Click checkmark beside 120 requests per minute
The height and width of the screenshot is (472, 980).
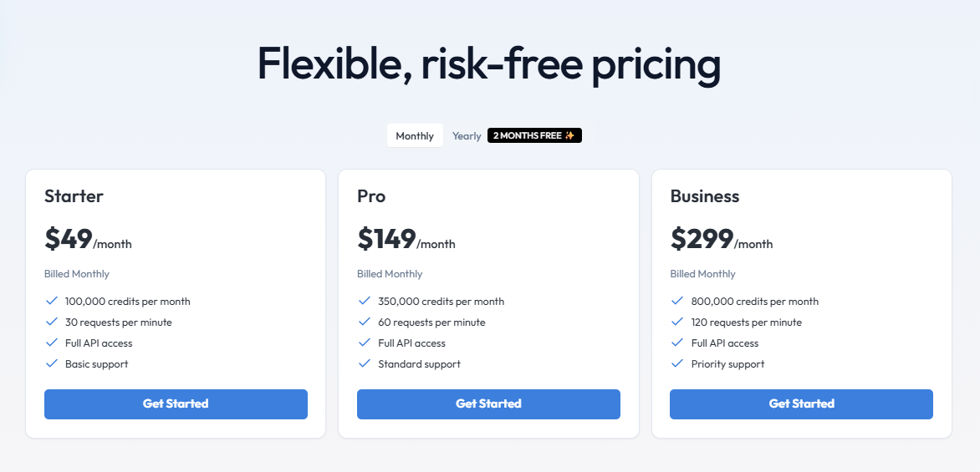click(x=677, y=322)
